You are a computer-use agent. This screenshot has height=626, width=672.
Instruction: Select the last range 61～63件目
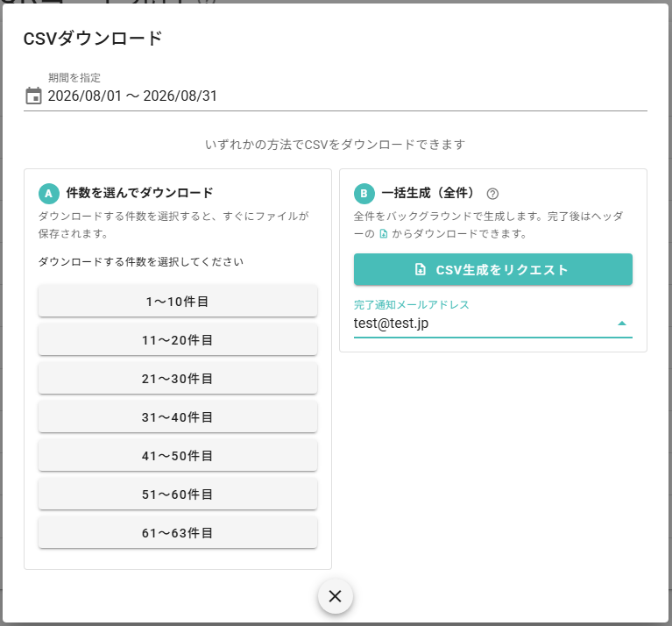(x=178, y=532)
